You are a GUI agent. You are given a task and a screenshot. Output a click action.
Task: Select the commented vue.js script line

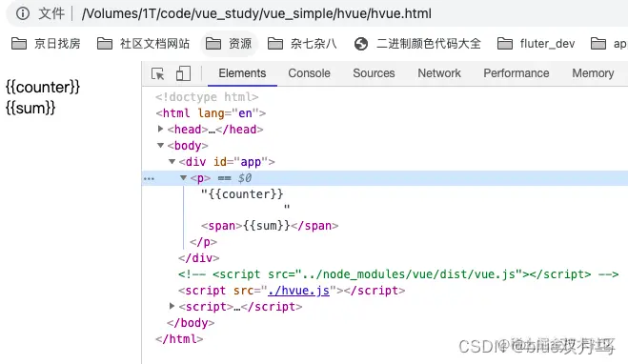(x=398, y=274)
